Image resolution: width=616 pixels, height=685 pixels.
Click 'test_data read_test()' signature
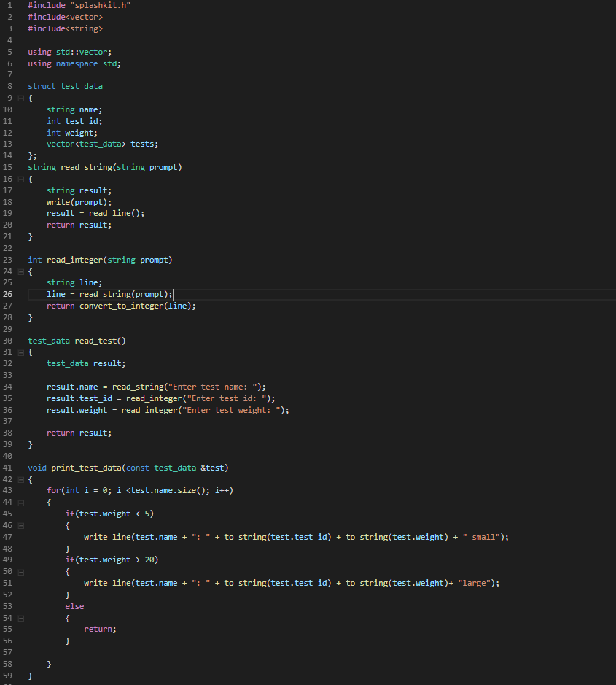tap(77, 341)
